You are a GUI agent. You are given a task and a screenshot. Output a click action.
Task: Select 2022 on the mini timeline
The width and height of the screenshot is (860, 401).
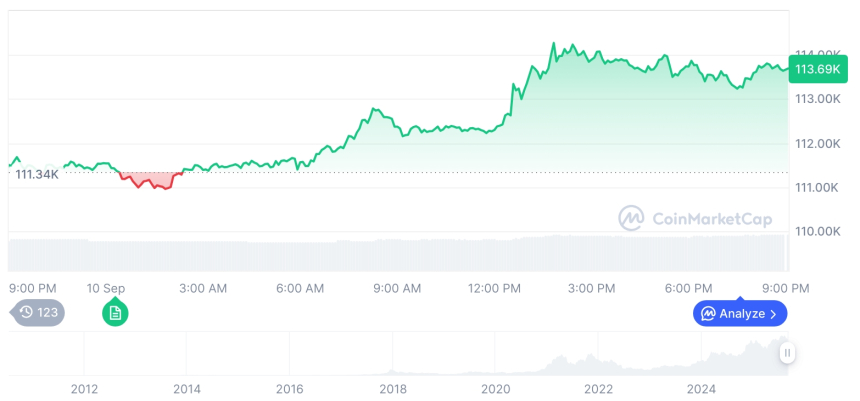pos(599,388)
